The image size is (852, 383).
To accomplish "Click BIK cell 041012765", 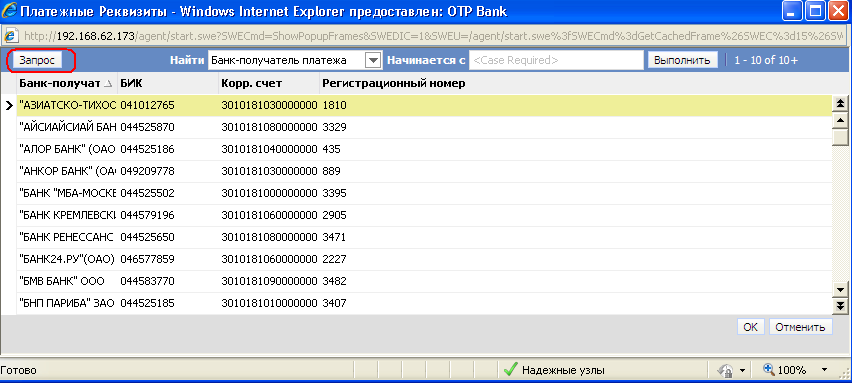I will [x=147, y=105].
